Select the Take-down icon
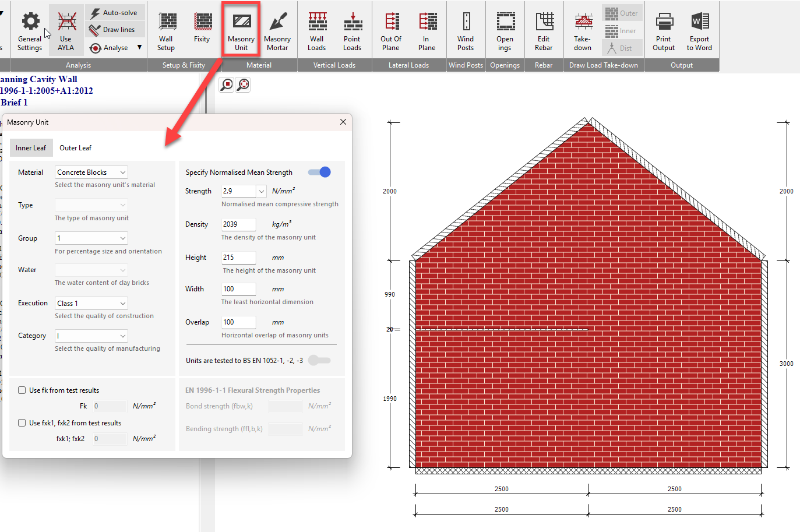 pos(582,29)
